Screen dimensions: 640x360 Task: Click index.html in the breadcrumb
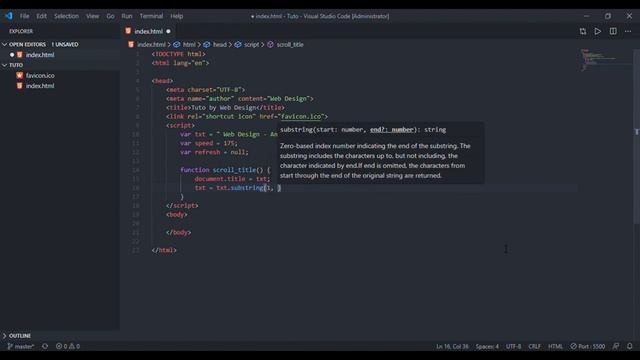(151, 44)
